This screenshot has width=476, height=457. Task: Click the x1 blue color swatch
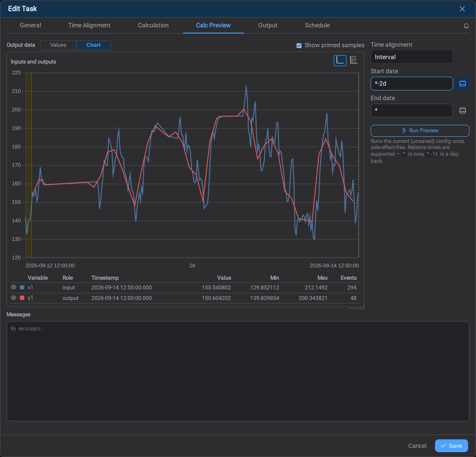pos(22,287)
